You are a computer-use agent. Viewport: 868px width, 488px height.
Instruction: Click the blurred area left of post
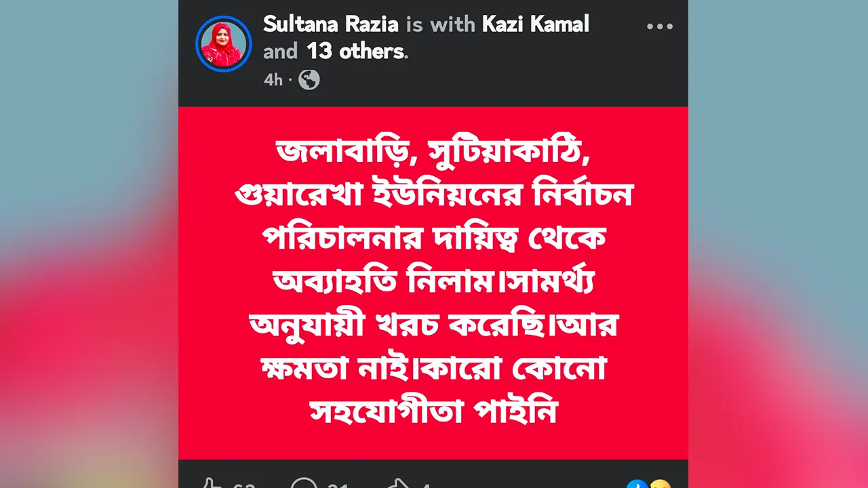pyautogui.click(x=89, y=244)
